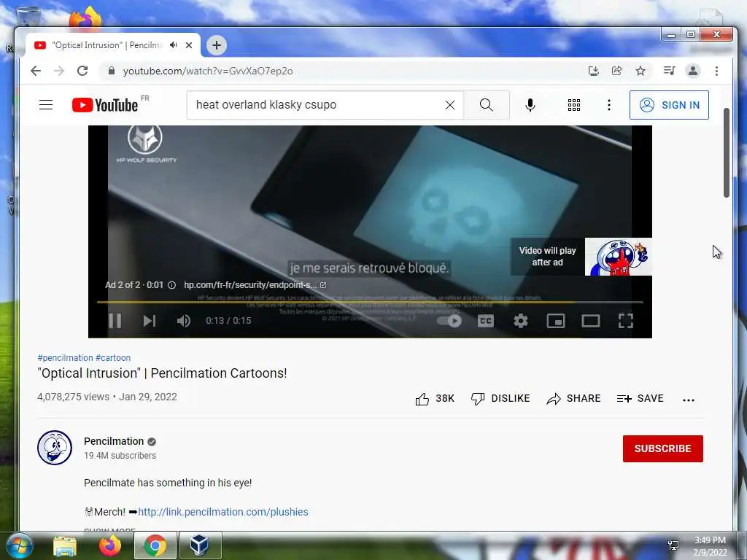The image size is (747, 560).
Task: Open more actions ellipsis under video
Action: pos(689,400)
